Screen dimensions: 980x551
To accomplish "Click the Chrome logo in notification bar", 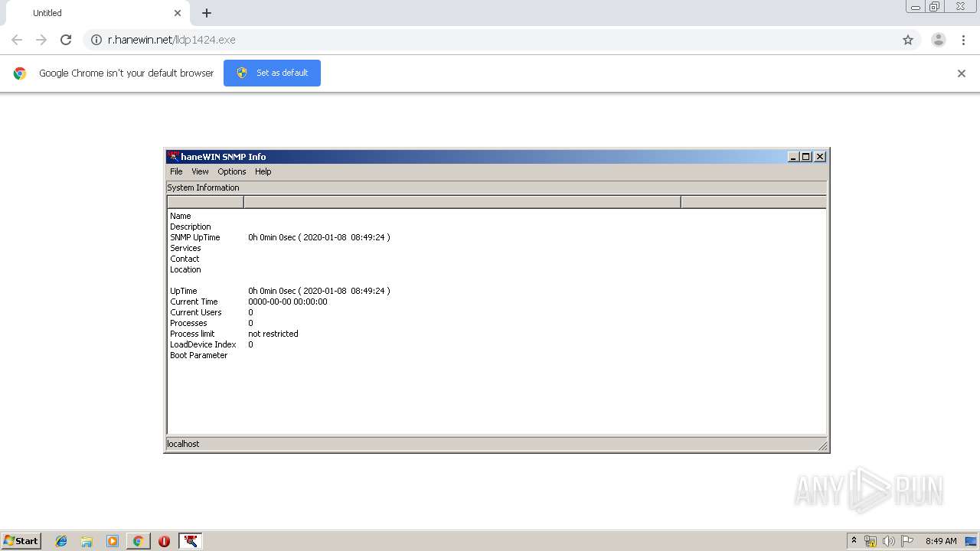I will point(20,73).
